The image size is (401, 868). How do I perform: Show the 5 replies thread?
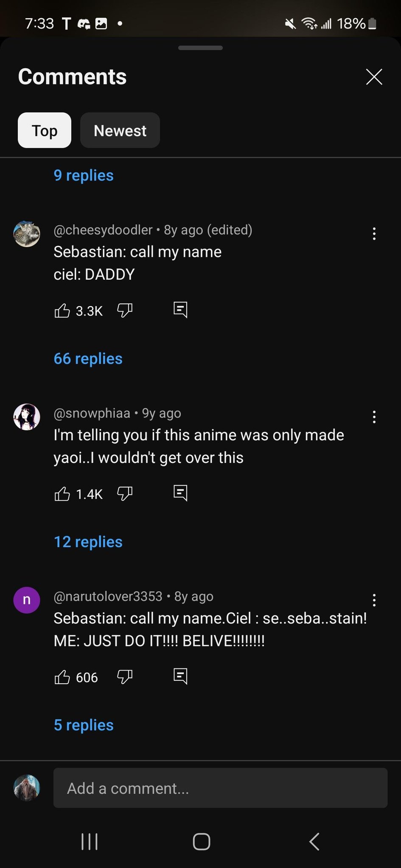[x=84, y=725]
